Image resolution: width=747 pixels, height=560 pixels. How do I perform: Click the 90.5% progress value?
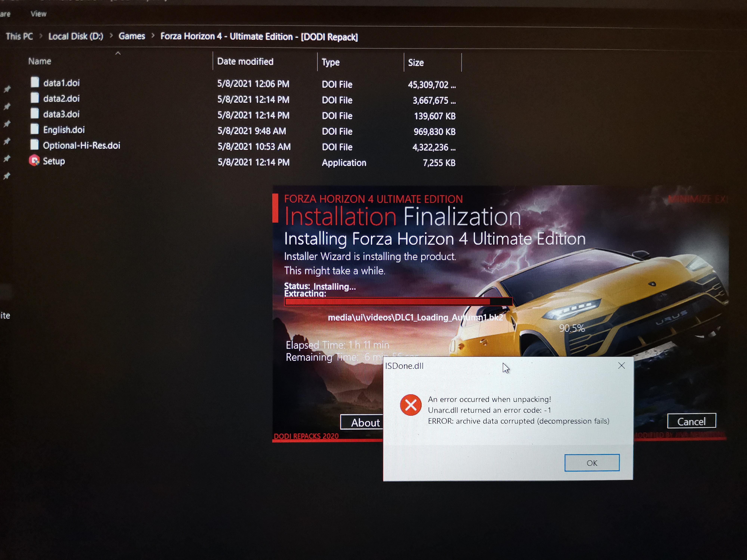click(x=572, y=328)
